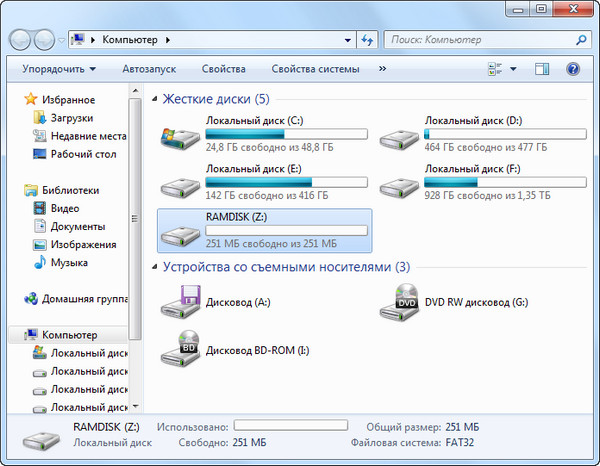Click Автозапуск in the toolbar
The width and height of the screenshot is (600, 466).
tap(149, 69)
